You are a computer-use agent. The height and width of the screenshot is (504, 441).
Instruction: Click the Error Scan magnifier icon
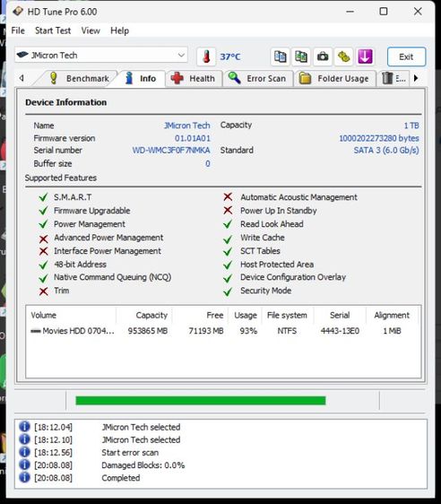coord(235,78)
